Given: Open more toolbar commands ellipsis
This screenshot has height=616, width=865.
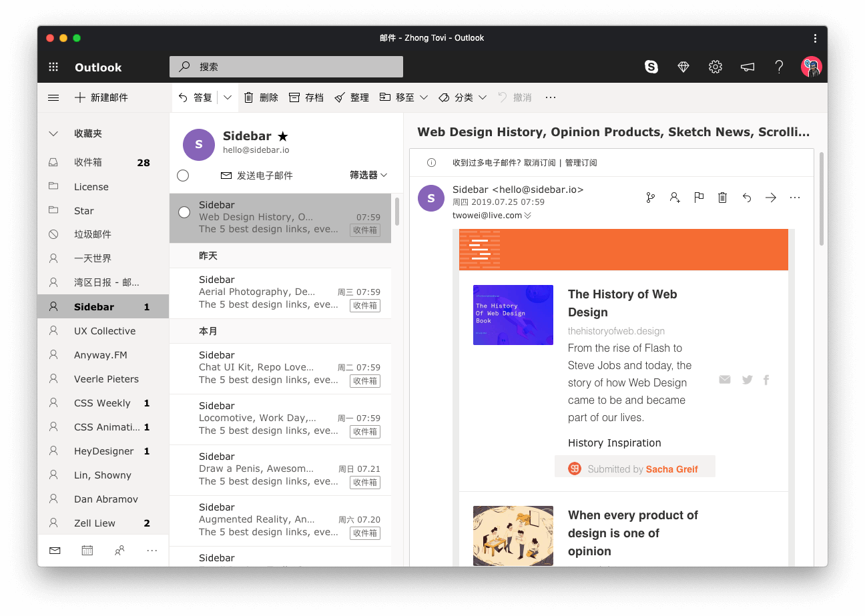Looking at the screenshot, I should click(551, 97).
